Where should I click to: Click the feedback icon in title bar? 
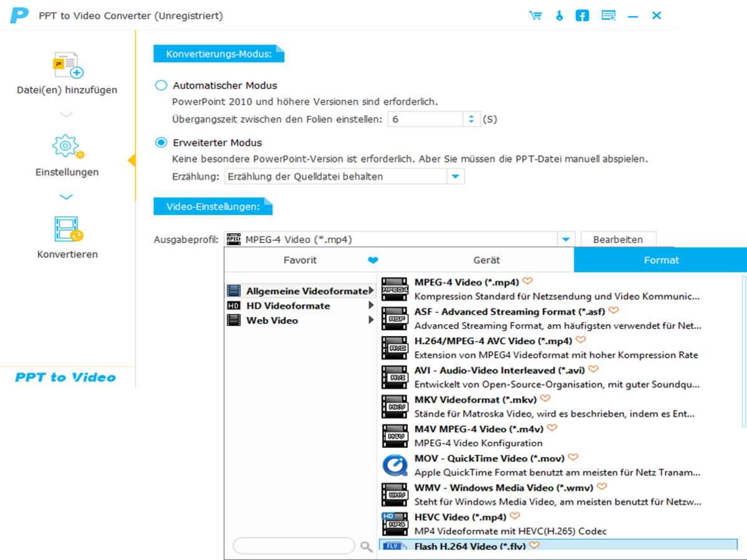pyautogui.click(x=609, y=16)
